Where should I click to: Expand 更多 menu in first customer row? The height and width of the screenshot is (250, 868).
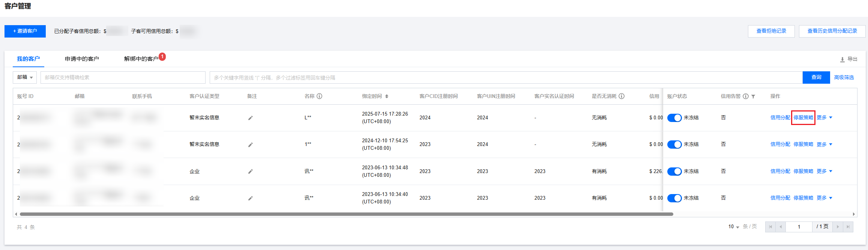[824, 117]
